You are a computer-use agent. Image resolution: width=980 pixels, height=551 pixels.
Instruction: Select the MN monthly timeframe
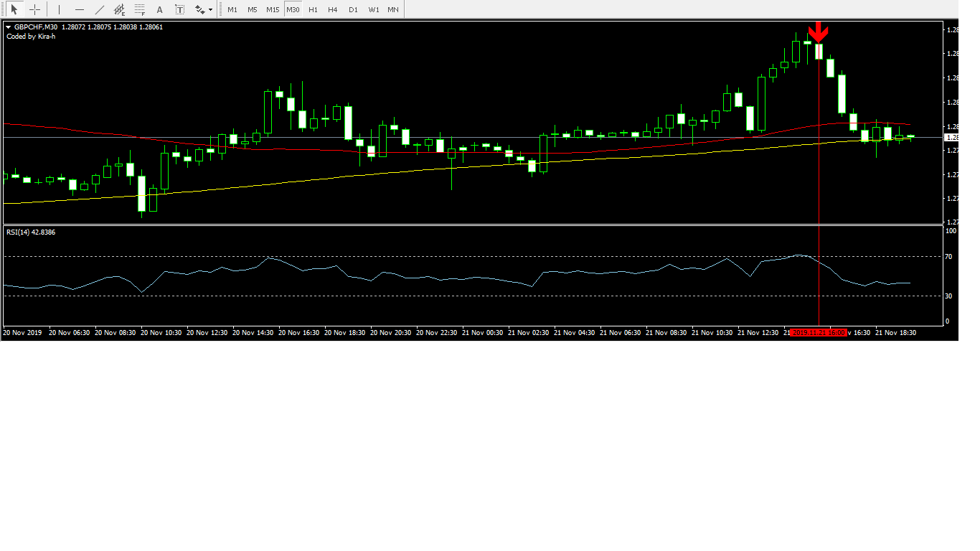click(x=393, y=9)
